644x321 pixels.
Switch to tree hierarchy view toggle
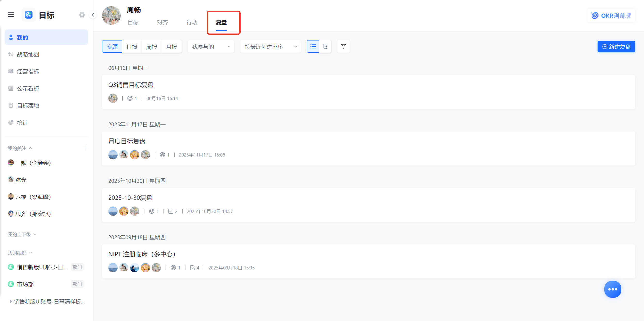[x=325, y=46]
